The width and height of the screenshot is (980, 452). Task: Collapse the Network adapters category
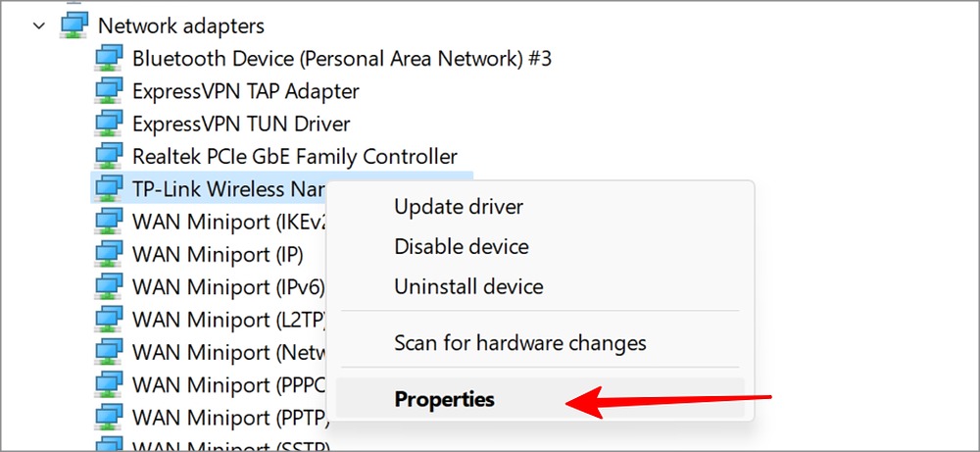coord(39,25)
